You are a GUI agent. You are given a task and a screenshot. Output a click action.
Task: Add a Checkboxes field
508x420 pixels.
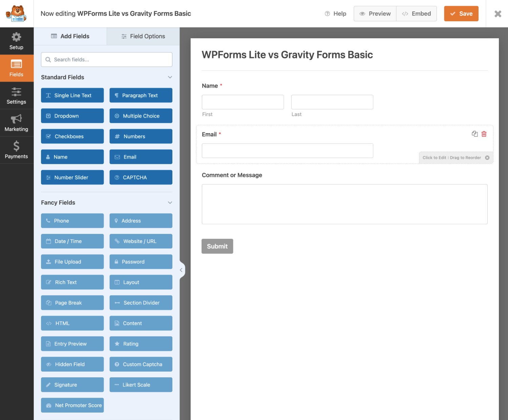(x=72, y=136)
